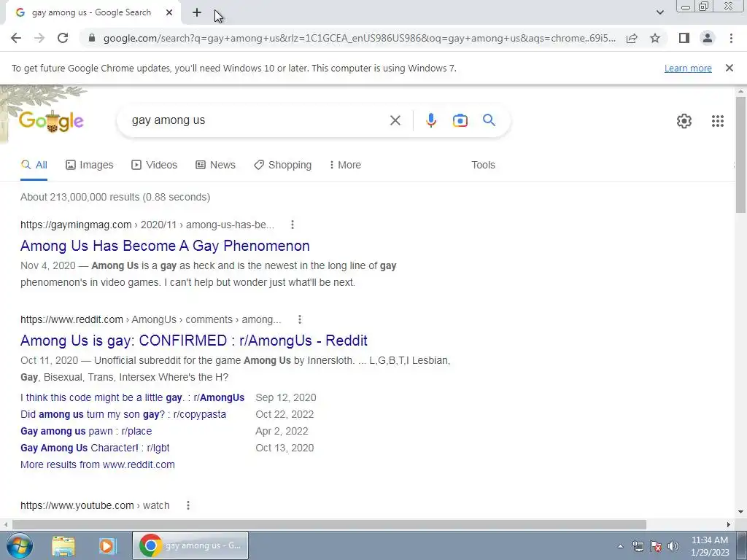The height and width of the screenshot is (560, 747).
Task: Click the site security padlock icon
Action: (92, 38)
